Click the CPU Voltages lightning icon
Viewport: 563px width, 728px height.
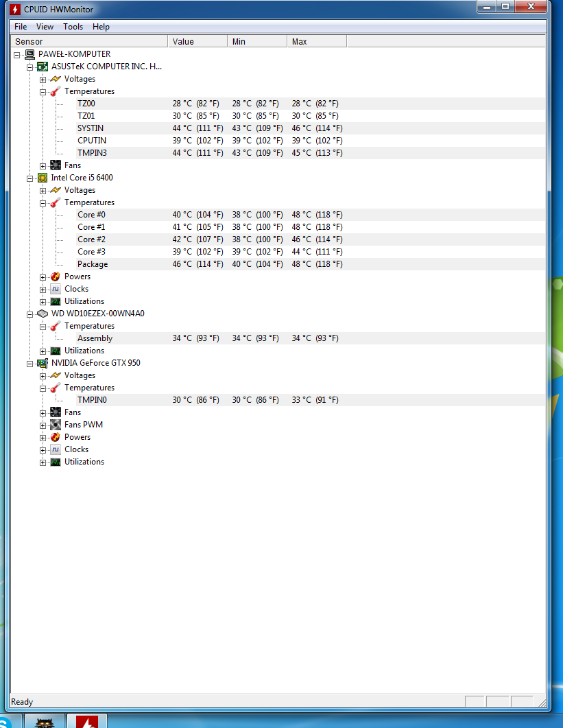pyautogui.click(x=56, y=190)
